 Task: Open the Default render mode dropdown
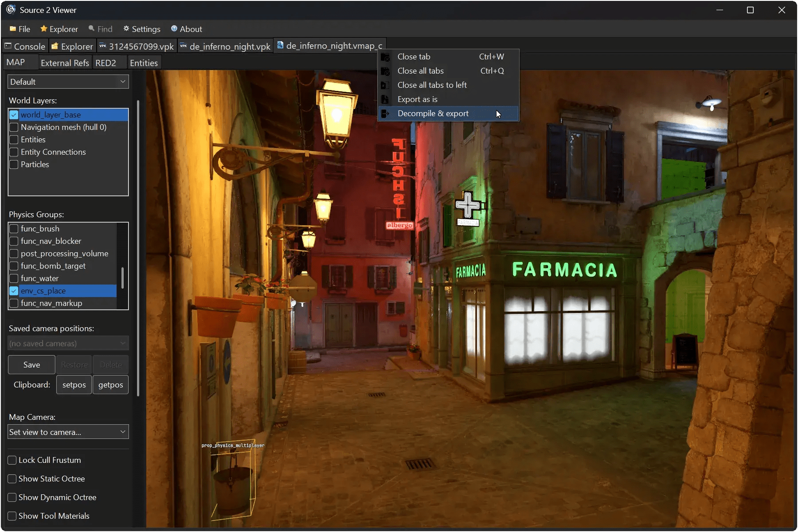point(68,82)
